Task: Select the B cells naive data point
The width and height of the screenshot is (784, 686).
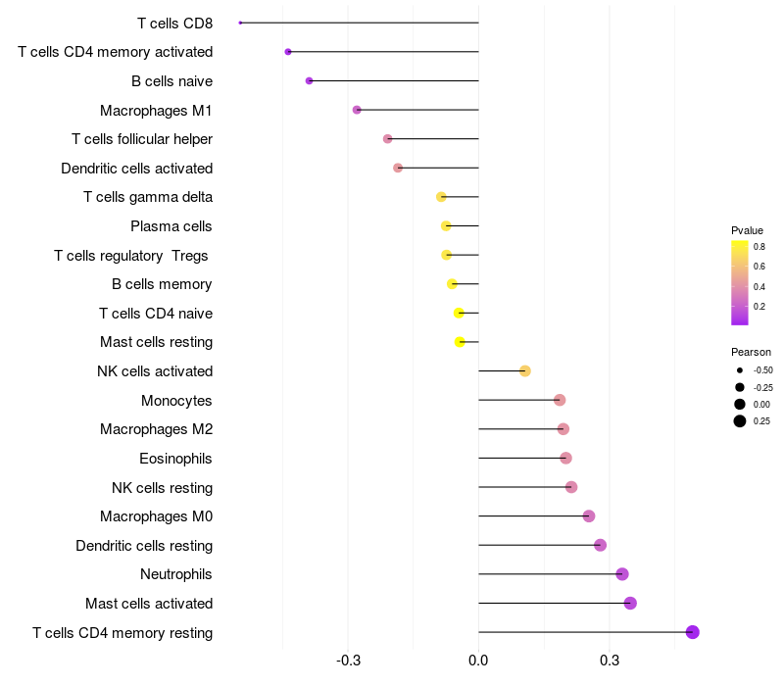Action: (310, 80)
